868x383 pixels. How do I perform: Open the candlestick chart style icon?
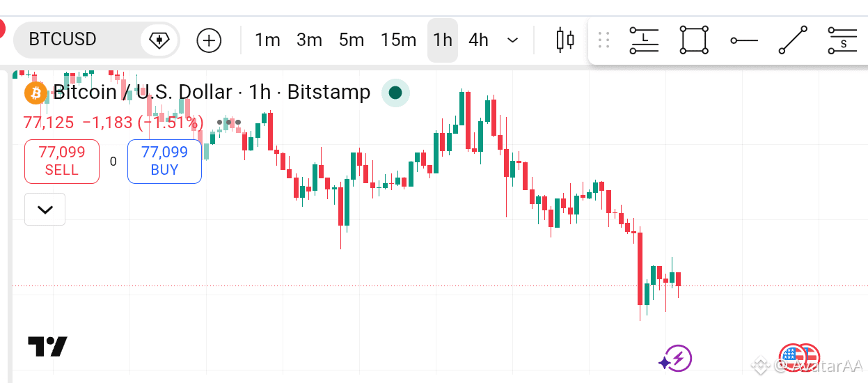pos(565,40)
